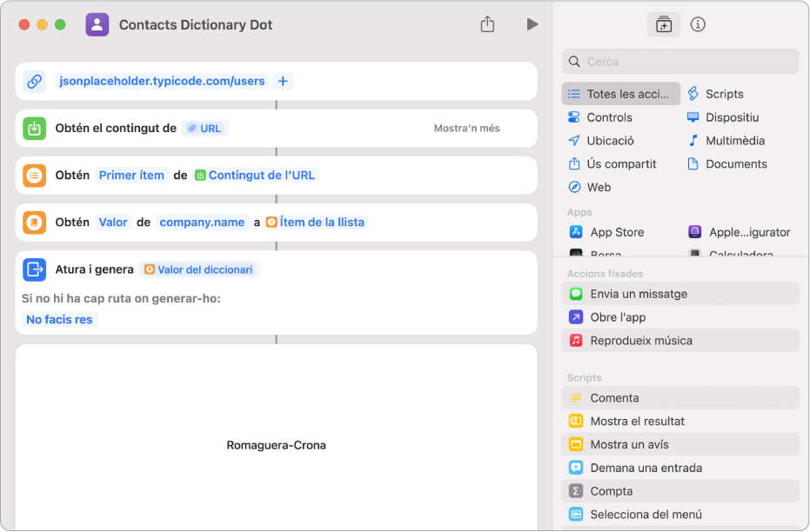The height and width of the screenshot is (532, 810).
Task: Focus the Cerca search field
Action: coord(680,62)
